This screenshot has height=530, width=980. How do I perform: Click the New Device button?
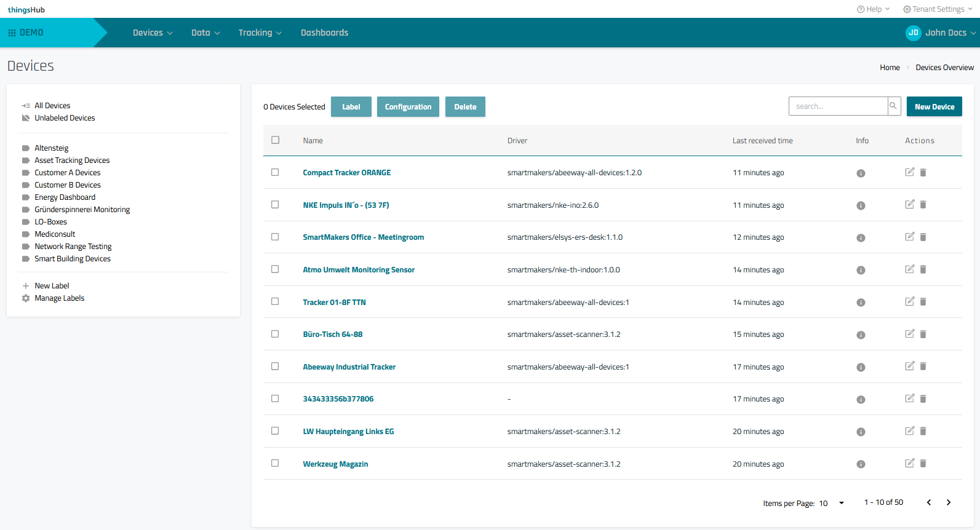point(934,106)
